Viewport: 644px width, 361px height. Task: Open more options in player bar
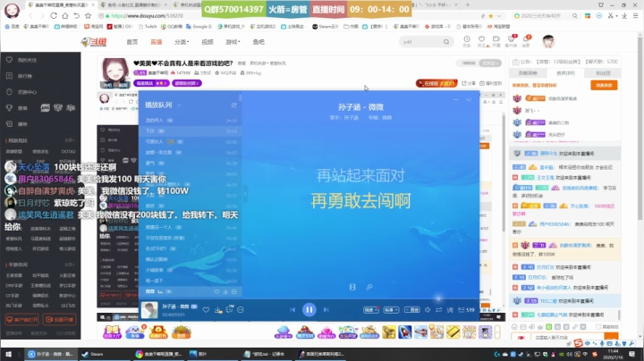point(241,310)
